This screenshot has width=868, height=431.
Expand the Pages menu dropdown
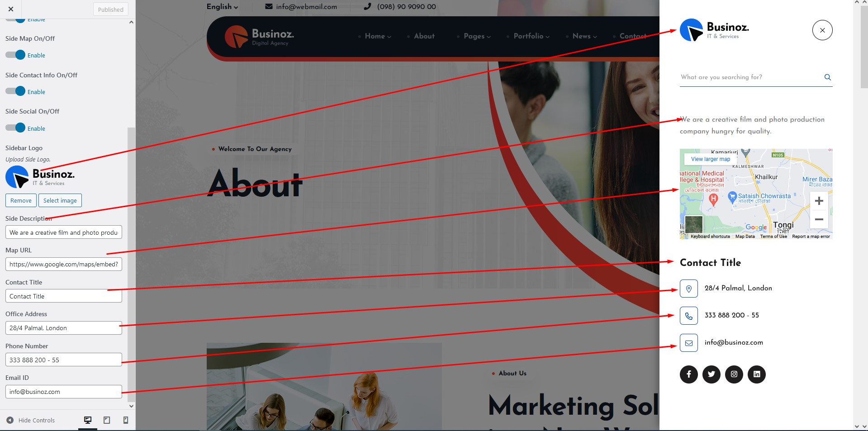(x=477, y=36)
